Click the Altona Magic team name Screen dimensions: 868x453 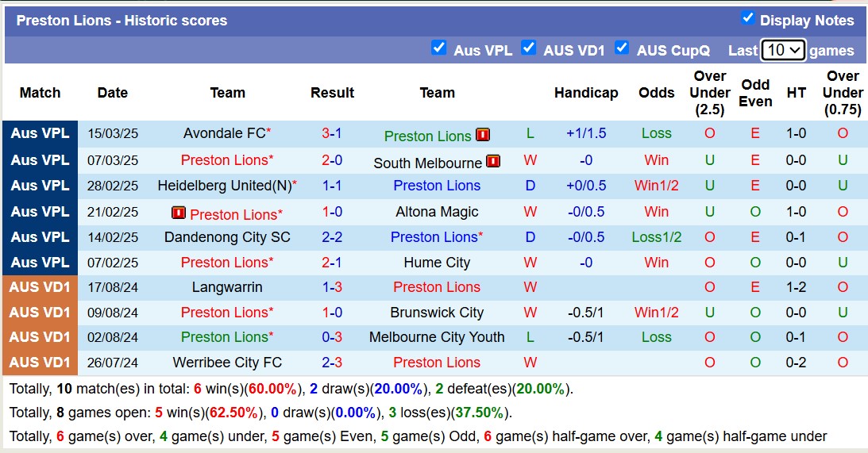[x=437, y=212]
